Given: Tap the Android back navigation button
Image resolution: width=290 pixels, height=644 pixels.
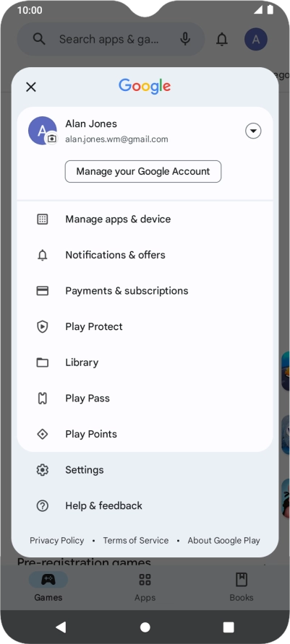Looking at the screenshot, I should [61, 627].
